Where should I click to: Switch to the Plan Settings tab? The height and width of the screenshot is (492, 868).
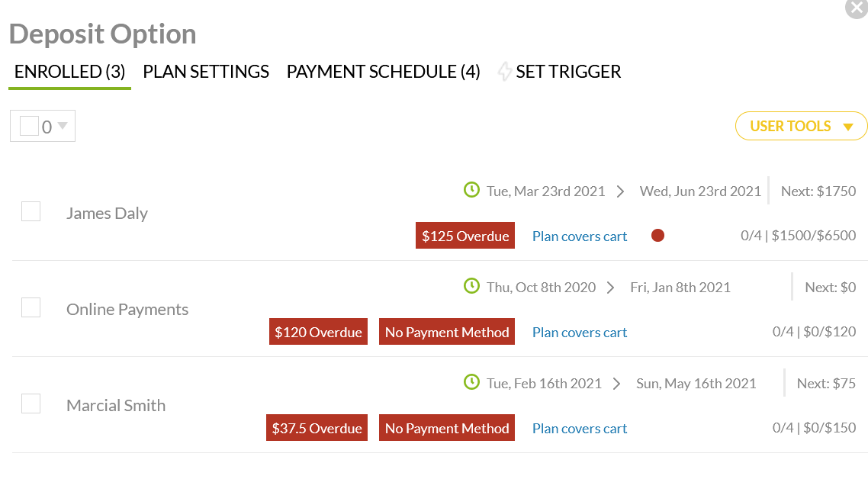click(x=206, y=72)
